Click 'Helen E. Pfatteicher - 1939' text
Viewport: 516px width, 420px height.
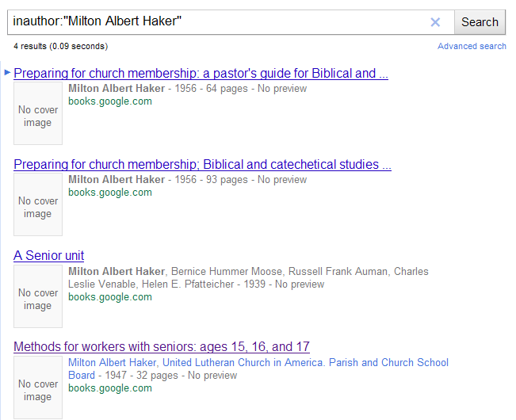point(204,284)
